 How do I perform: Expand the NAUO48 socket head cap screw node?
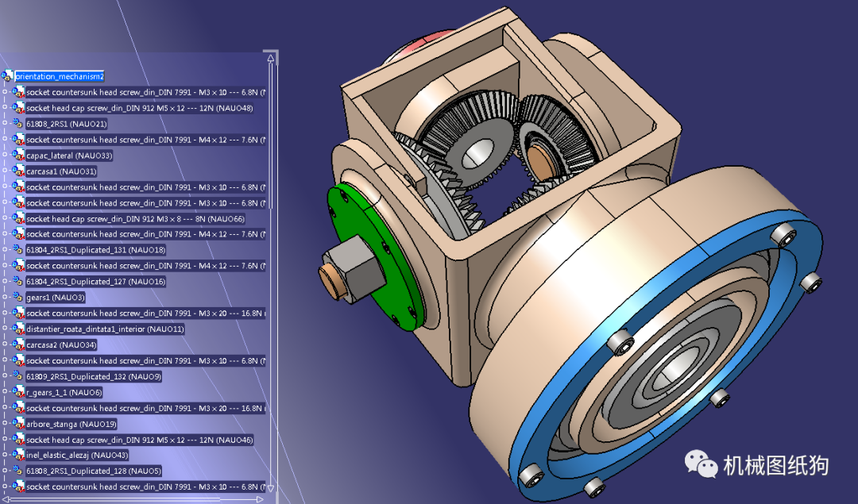point(5,108)
